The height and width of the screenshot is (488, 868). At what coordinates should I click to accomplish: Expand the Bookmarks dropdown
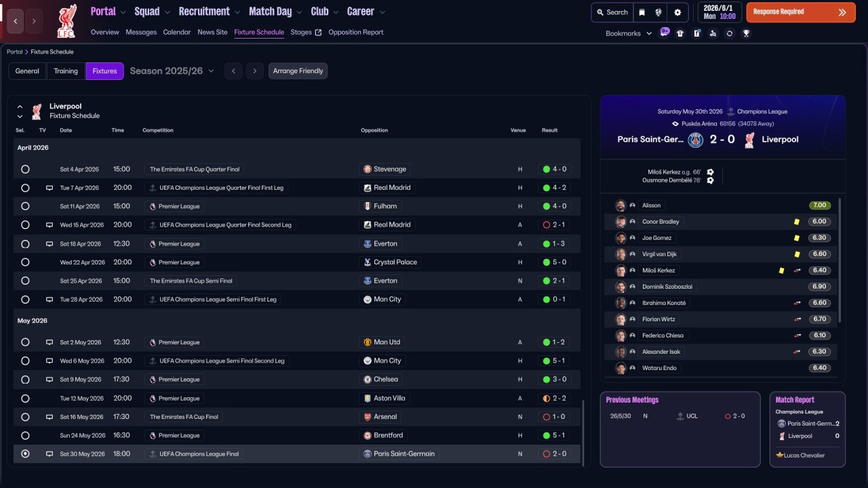(x=629, y=33)
